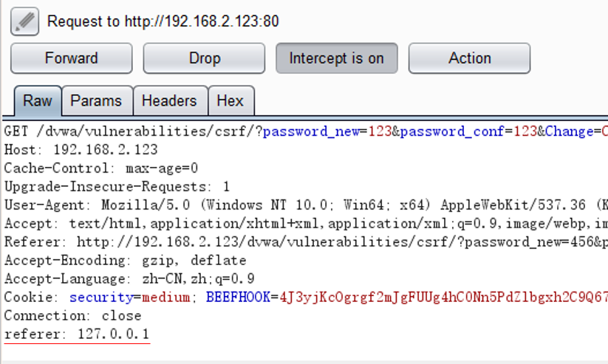Image resolution: width=608 pixels, height=364 pixels.
Task: Open the Hex tab
Action: click(x=230, y=101)
